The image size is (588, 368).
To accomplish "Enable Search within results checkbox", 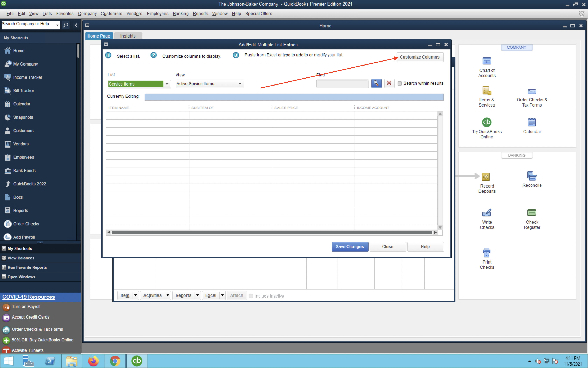I will coord(400,83).
